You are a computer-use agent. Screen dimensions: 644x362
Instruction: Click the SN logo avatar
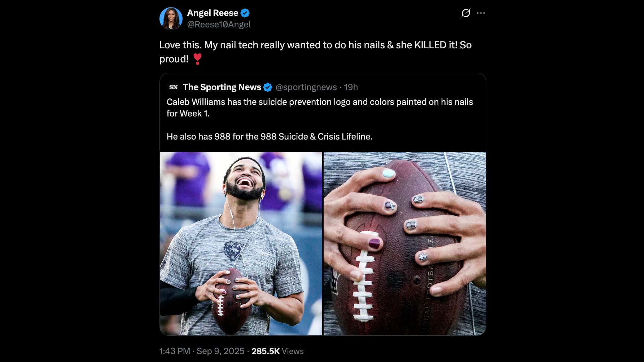172,87
